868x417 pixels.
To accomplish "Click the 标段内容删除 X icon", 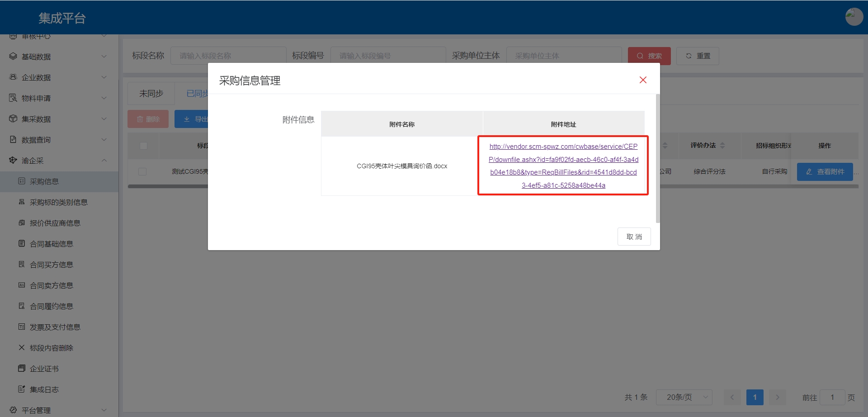I will tap(21, 348).
